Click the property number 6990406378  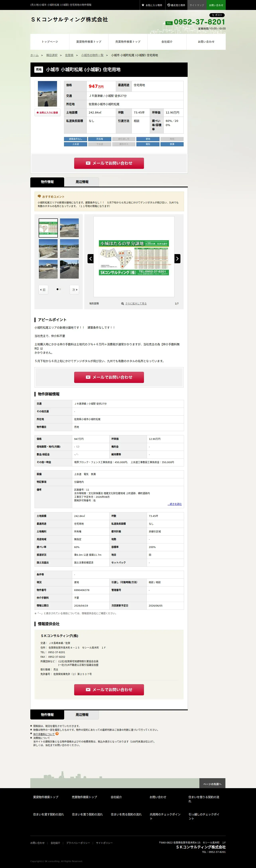82,590
